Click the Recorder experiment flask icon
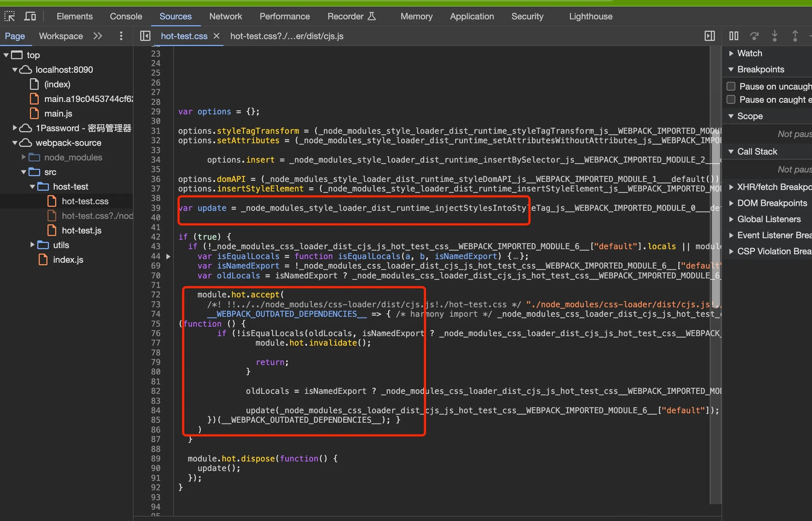Viewport: 812px width, 521px height. 372,16
